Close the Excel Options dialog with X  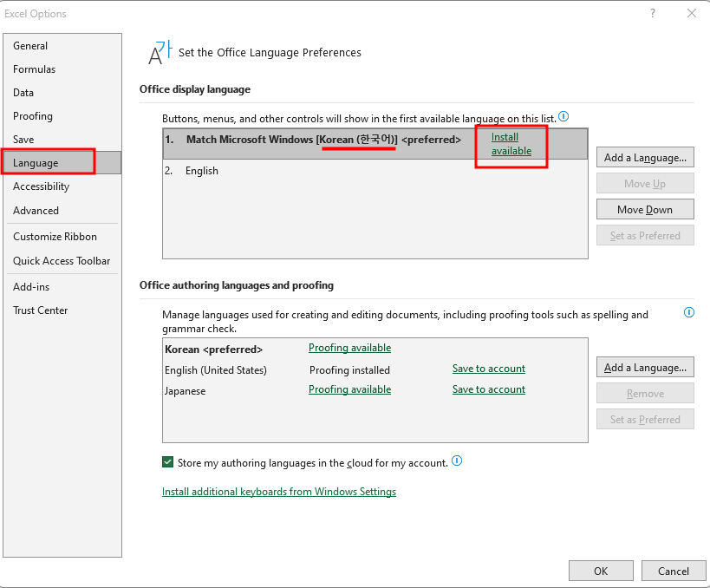[692, 13]
